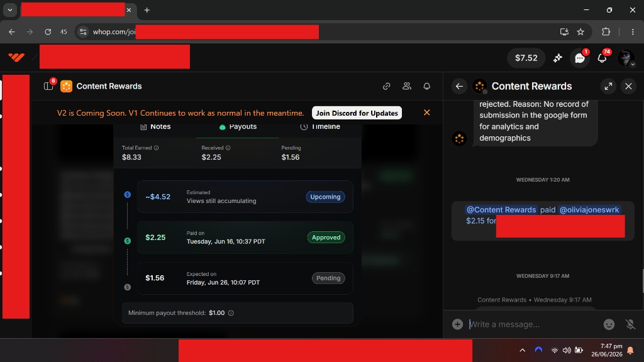Image resolution: width=644 pixels, height=362 pixels.
Task: Click the $1.56 expected payout row amount
Action: point(155,278)
